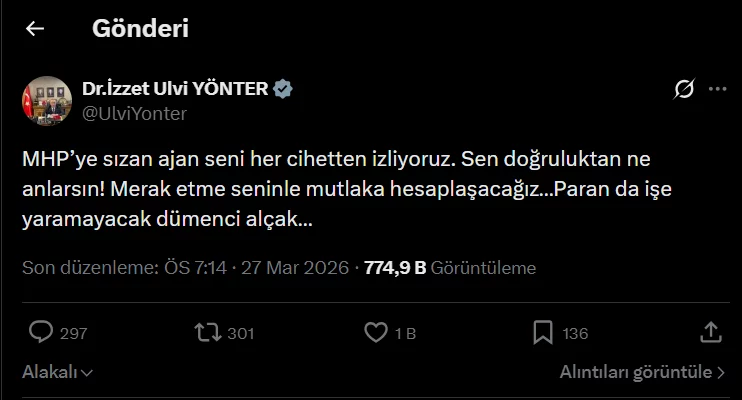Click the 136 bookmarks count

click(575, 333)
